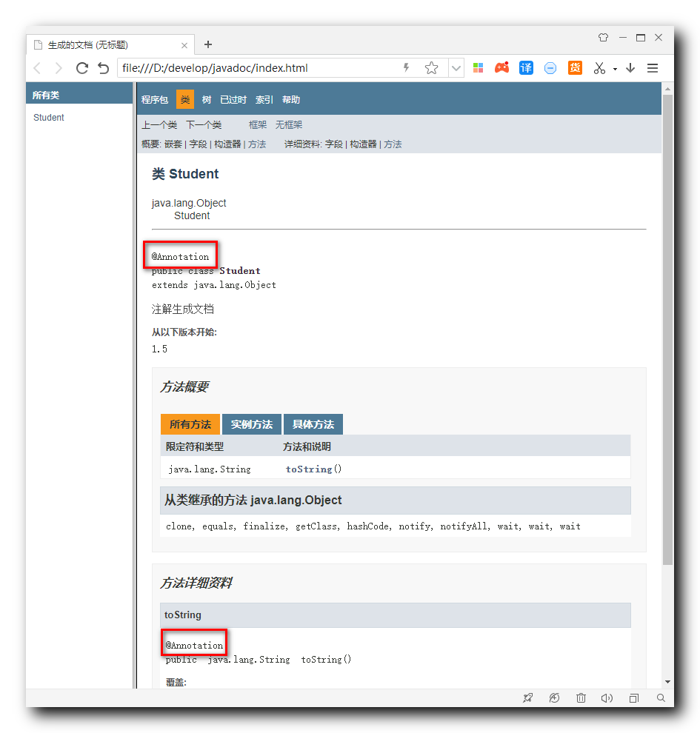The width and height of the screenshot is (700, 733).
Task: Click the 无框架 link
Action: [x=288, y=125]
